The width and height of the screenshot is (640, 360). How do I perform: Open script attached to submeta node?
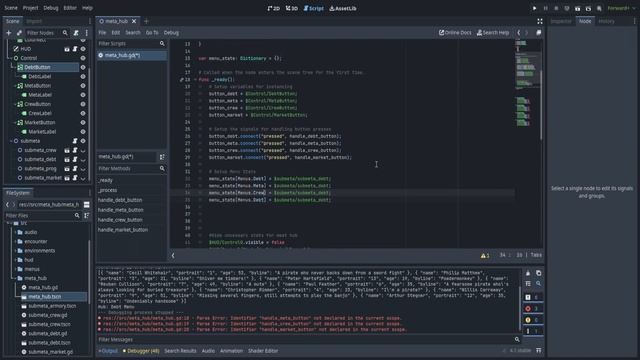[75, 141]
